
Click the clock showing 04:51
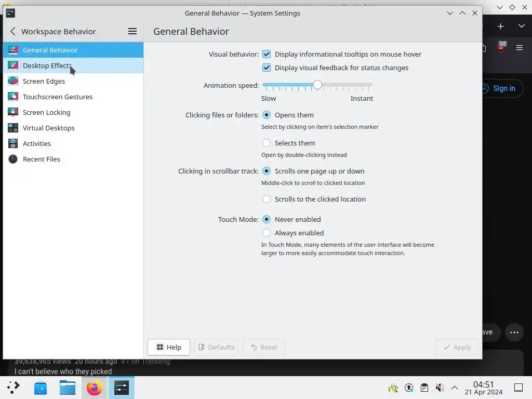pyautogui.click(x=484, y=384)
